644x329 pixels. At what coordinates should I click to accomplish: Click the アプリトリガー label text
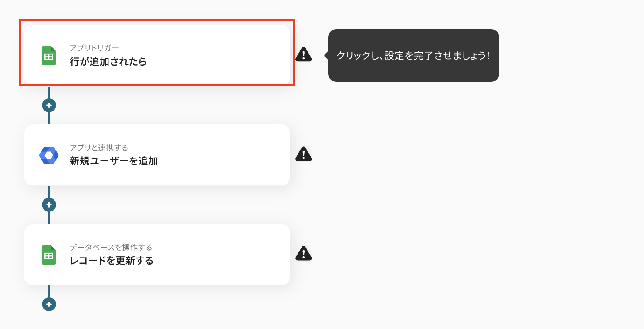coord(94,48)
